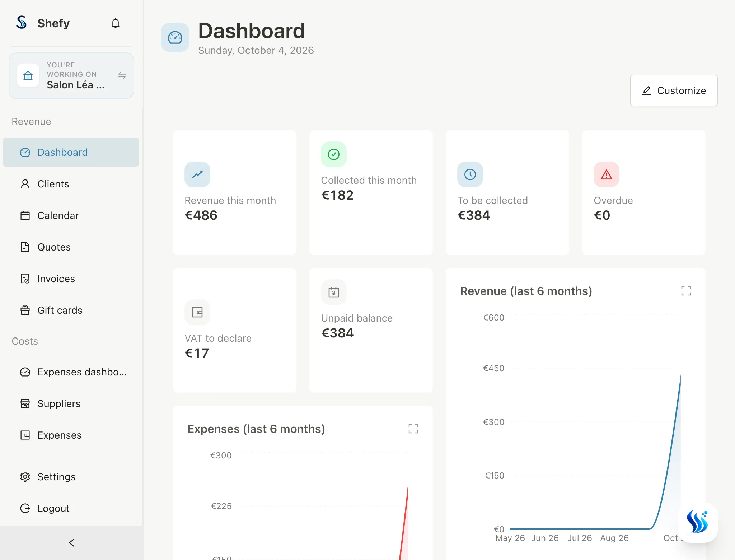Click the Customize button
The height and width of the screenshot is (560, 735).
pyautogui.click(x=674, y=90)
